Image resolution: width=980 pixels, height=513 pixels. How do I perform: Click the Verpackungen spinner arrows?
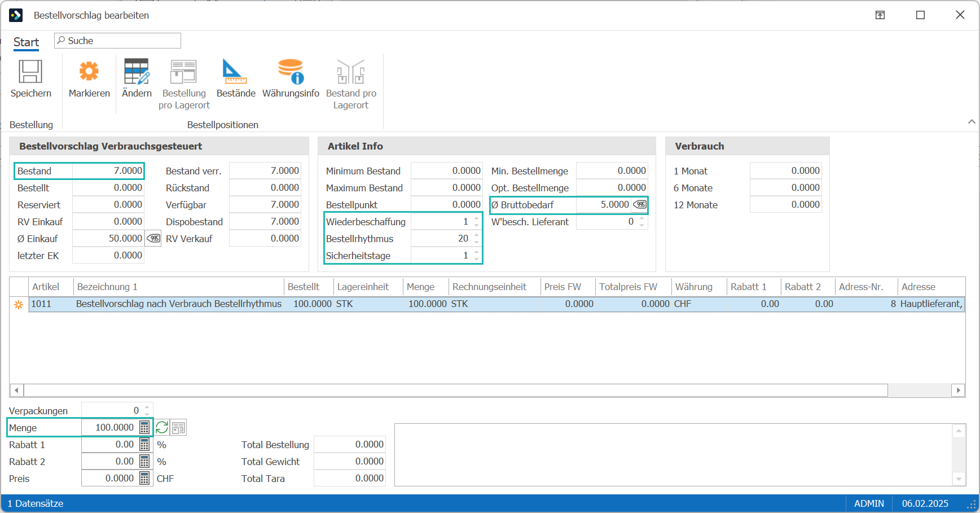(147, 410)
